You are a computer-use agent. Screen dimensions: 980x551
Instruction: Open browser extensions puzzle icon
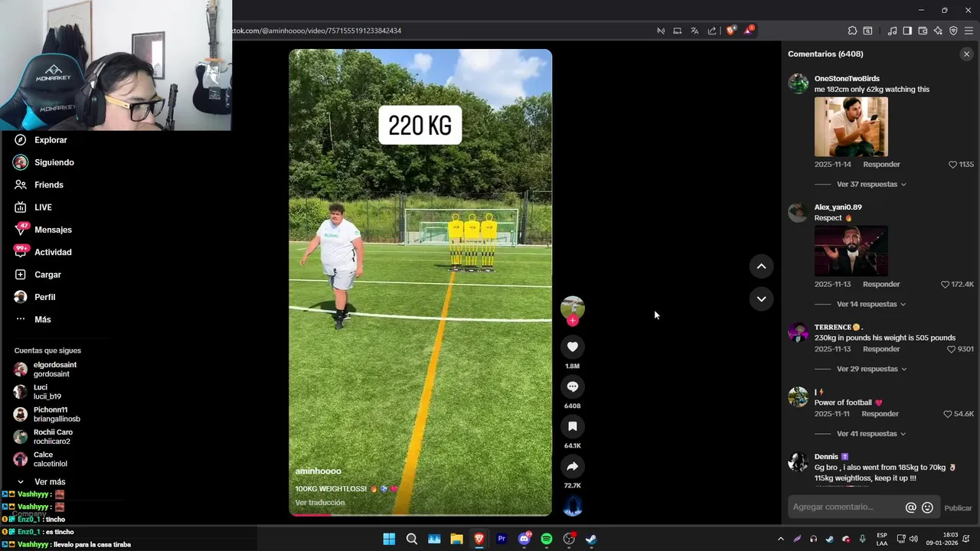click(x=852, y=31)
